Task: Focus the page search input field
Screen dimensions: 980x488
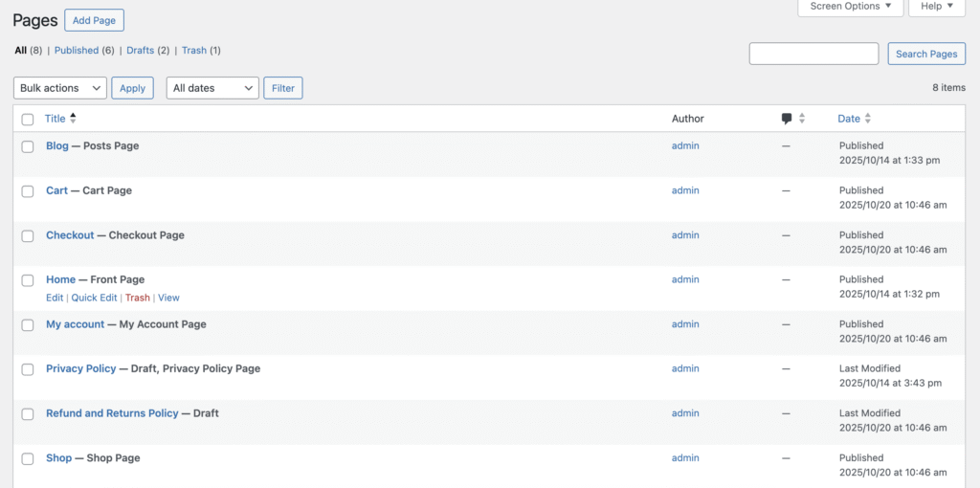Action: click(x=813, y=55)
